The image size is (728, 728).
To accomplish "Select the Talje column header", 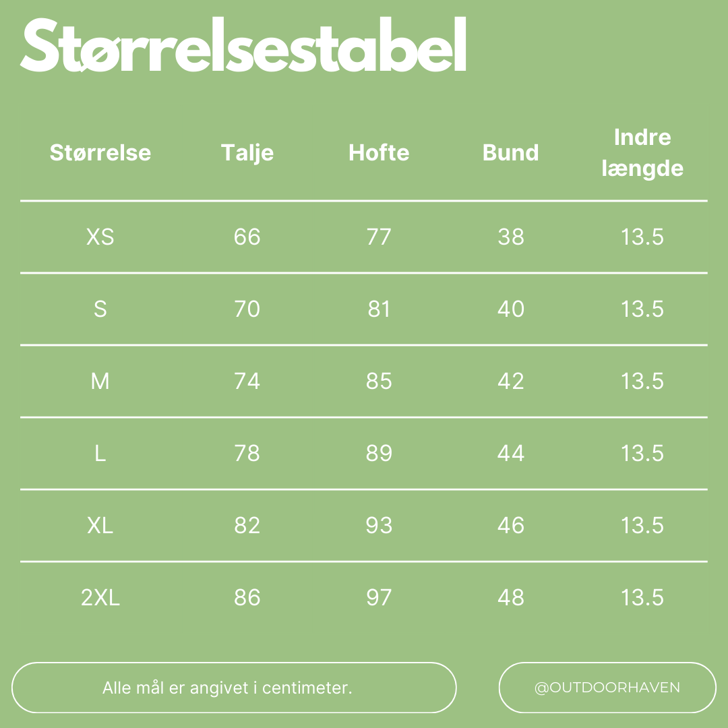I will (247, 152).
